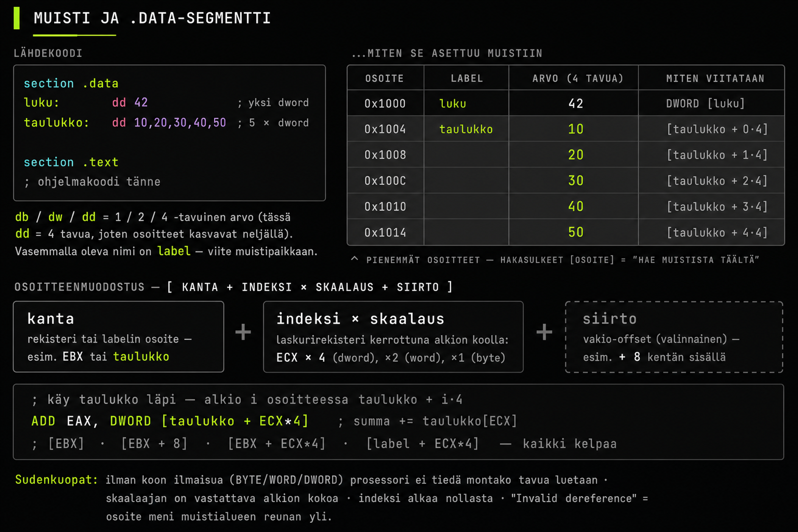
Task: Click the '; summa += taulukko[ECX]' comment
Action: 427,421
